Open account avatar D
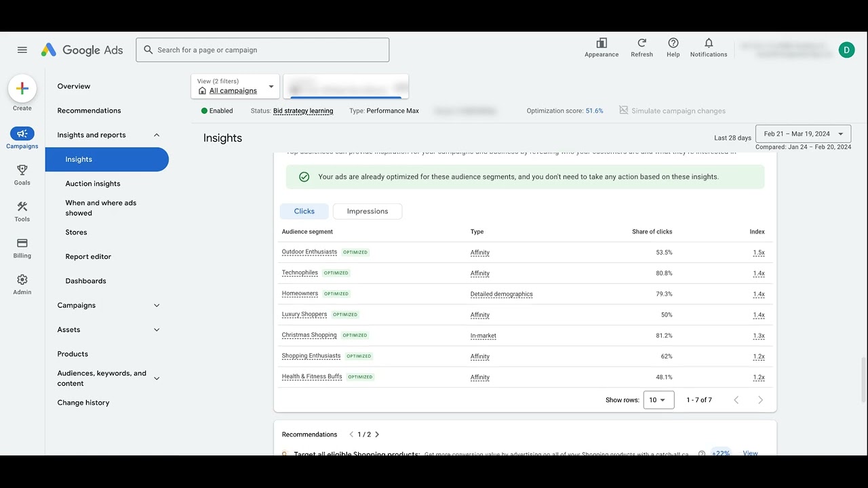868x488 pixels. pyautogui.click(x=846, y=49)
